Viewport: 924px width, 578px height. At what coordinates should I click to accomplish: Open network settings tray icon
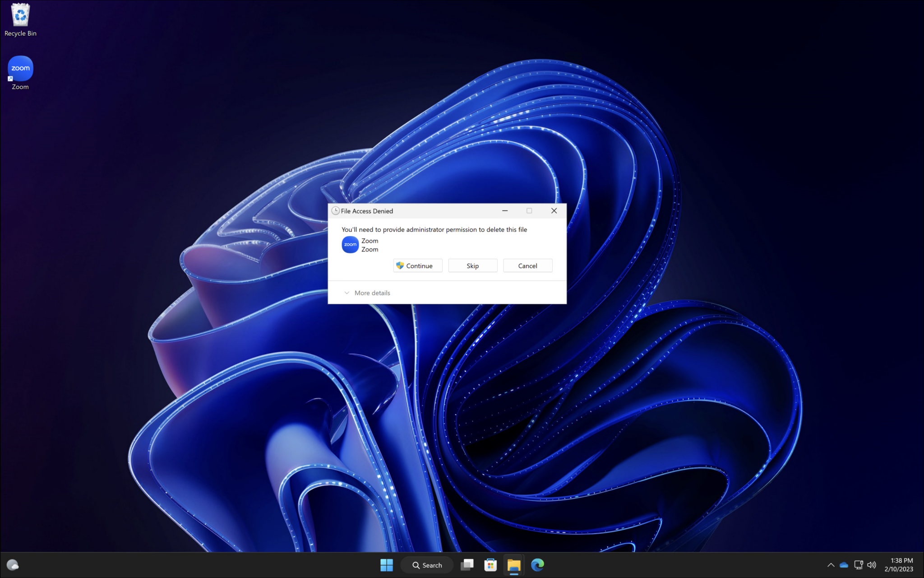859,565
